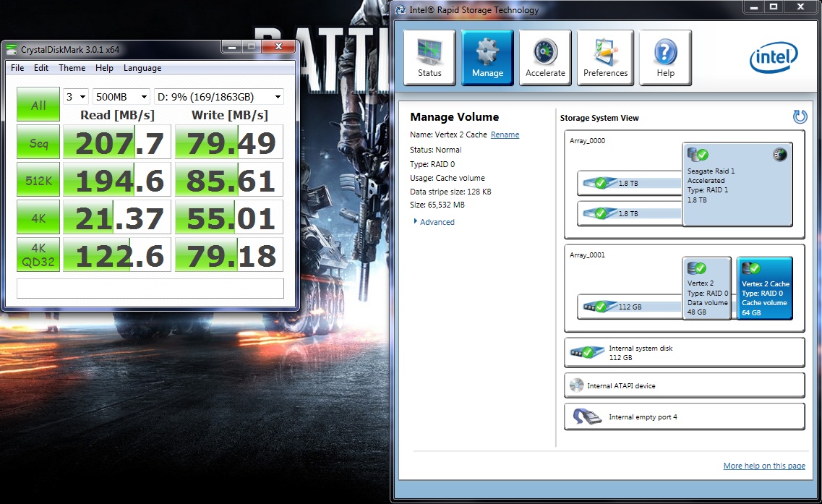This screenshot has height=504, width=822.
Task: Click the Rename link for the volume
Action: click(x=505, y=134)
